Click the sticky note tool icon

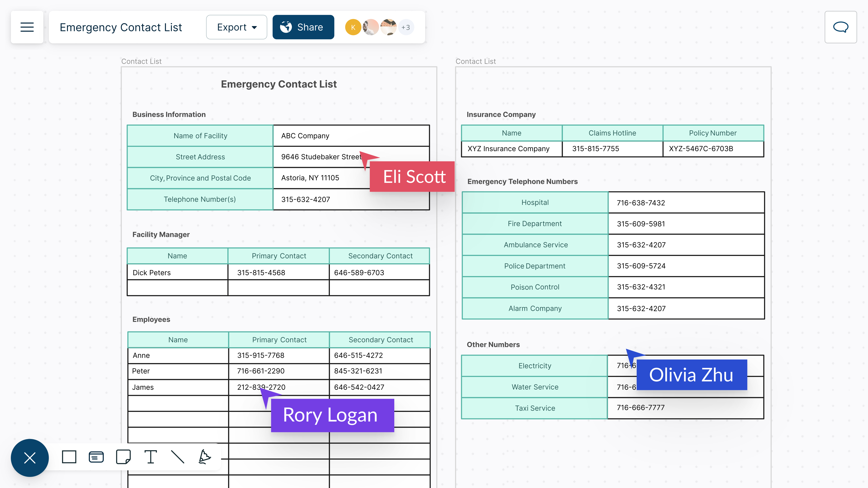pos(123,458)
